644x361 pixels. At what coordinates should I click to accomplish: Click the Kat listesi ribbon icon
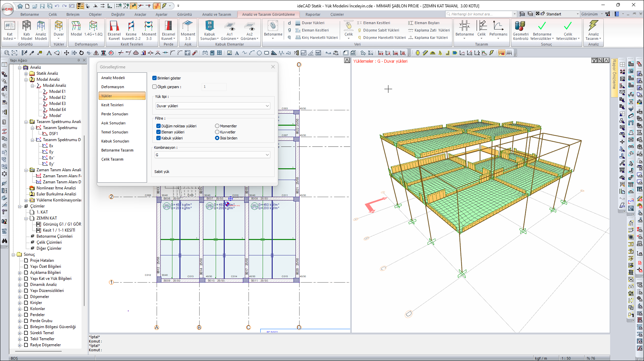point(9,30)
